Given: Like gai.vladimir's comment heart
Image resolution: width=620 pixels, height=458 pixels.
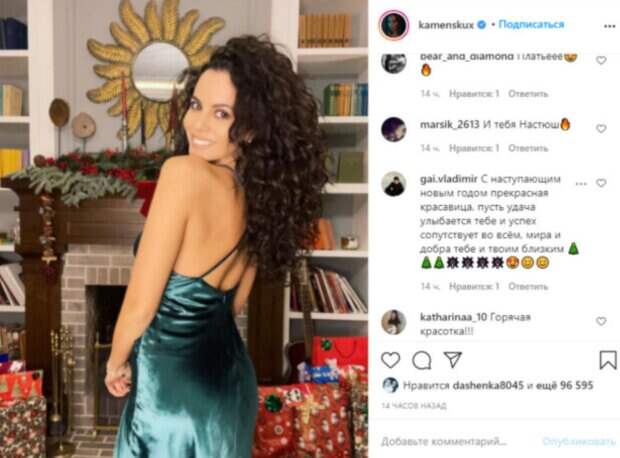Looking at the screenshot, I should click(601, 183).
